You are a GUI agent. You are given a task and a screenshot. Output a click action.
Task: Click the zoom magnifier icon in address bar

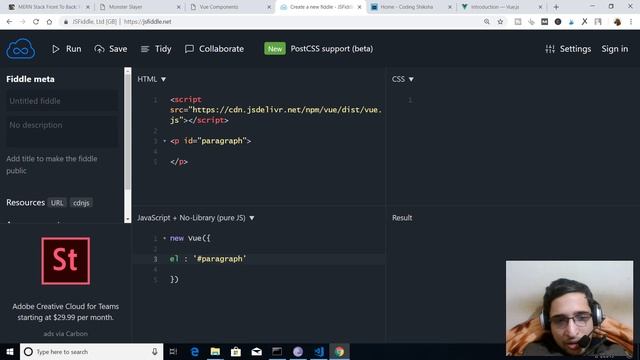(487, 22)
